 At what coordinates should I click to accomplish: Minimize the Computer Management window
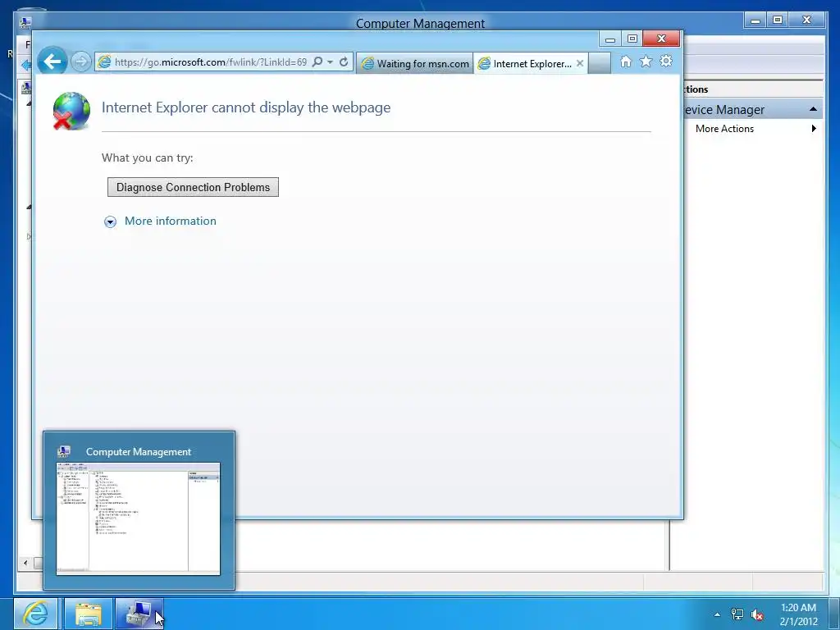click(x=756, y=21)
